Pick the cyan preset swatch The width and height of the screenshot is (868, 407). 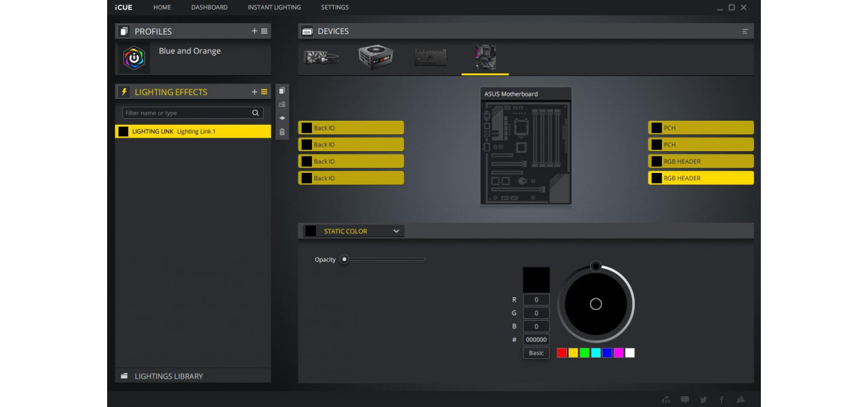coord(595,353)
